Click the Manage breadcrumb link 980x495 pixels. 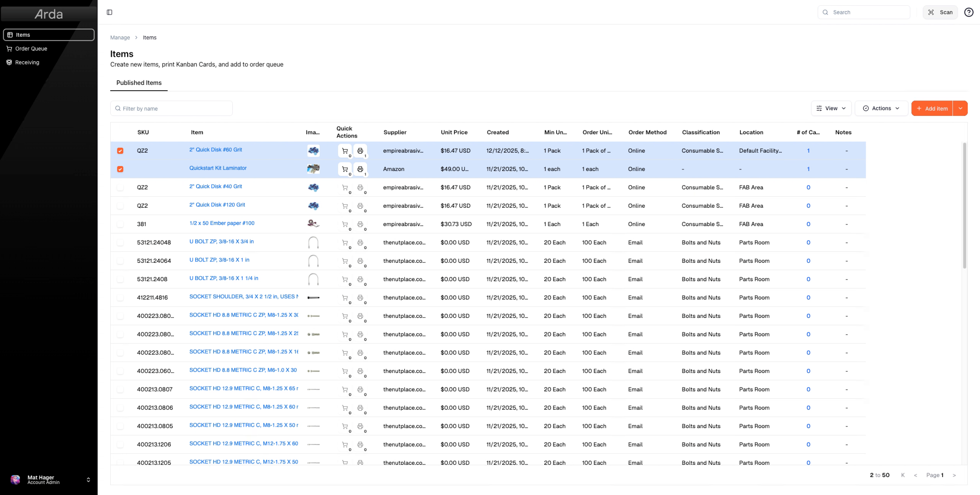pos(120,38)
